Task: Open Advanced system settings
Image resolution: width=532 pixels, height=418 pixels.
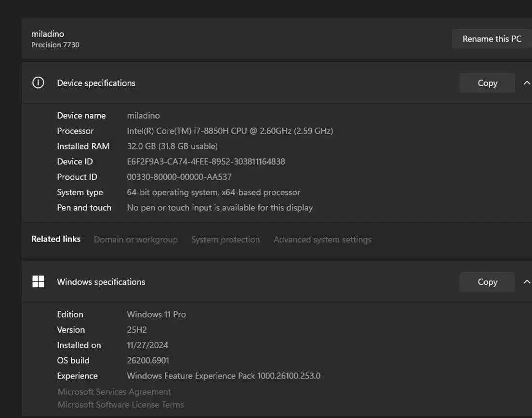Action: [322, 240]
